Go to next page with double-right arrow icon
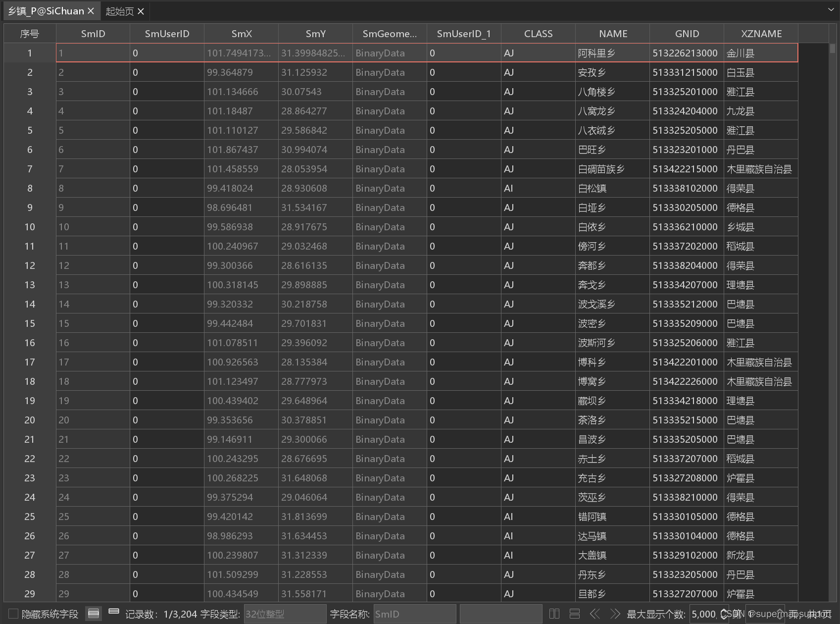 [x=615, y=614]
